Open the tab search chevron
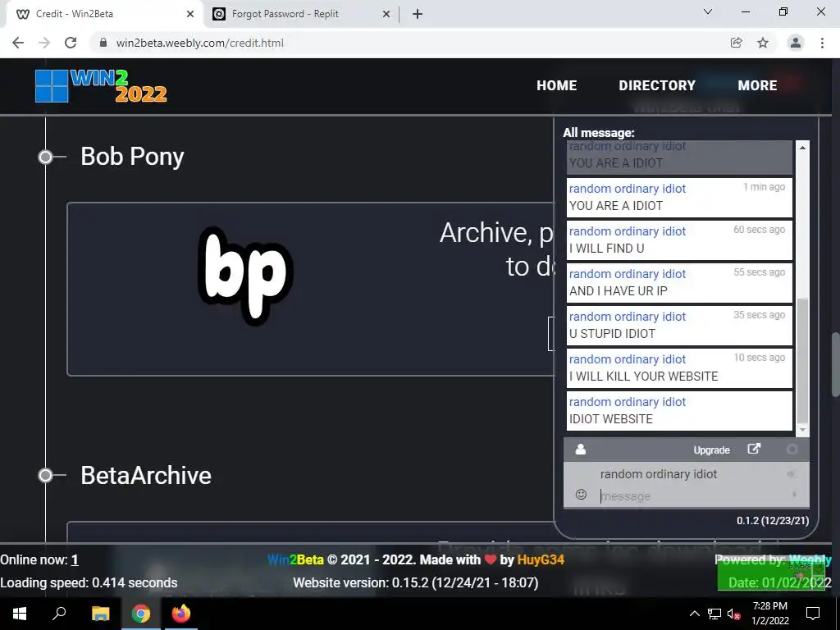 click(x=708, y=11)
